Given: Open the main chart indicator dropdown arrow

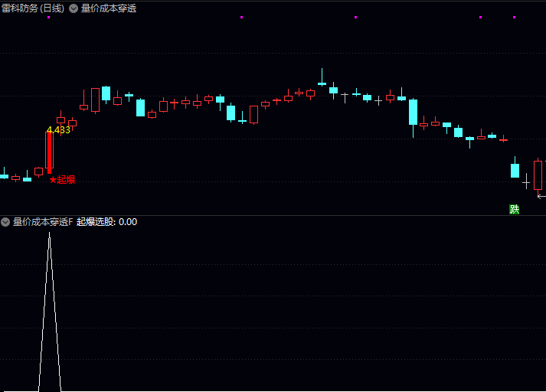Looking at the screenshot, I should (x=74, y=8).
